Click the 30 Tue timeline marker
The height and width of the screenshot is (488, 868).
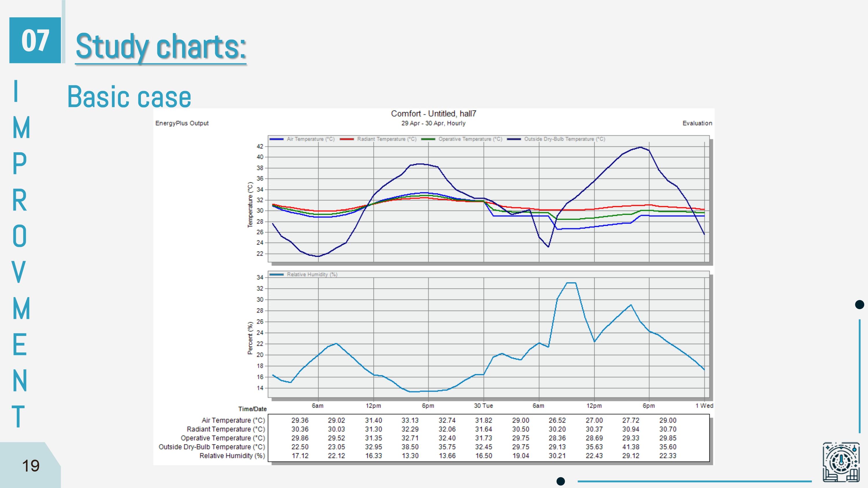[x=483, y=406]
